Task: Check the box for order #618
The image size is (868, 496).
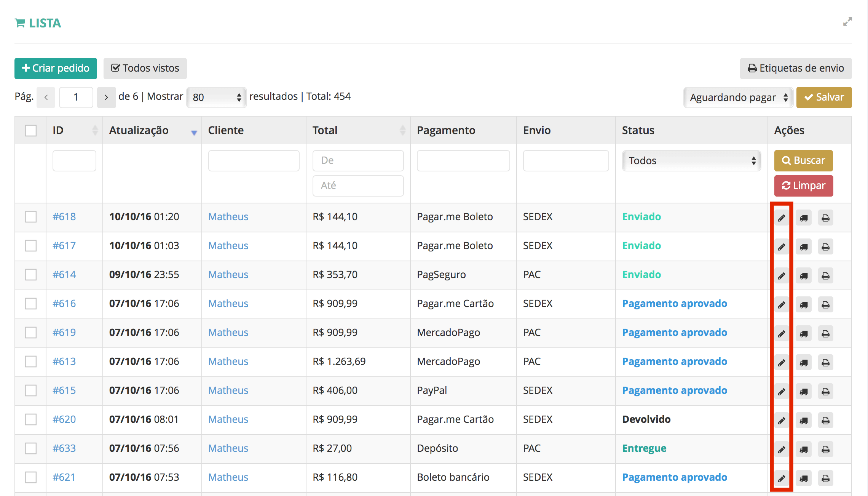Action: (31, 217)
